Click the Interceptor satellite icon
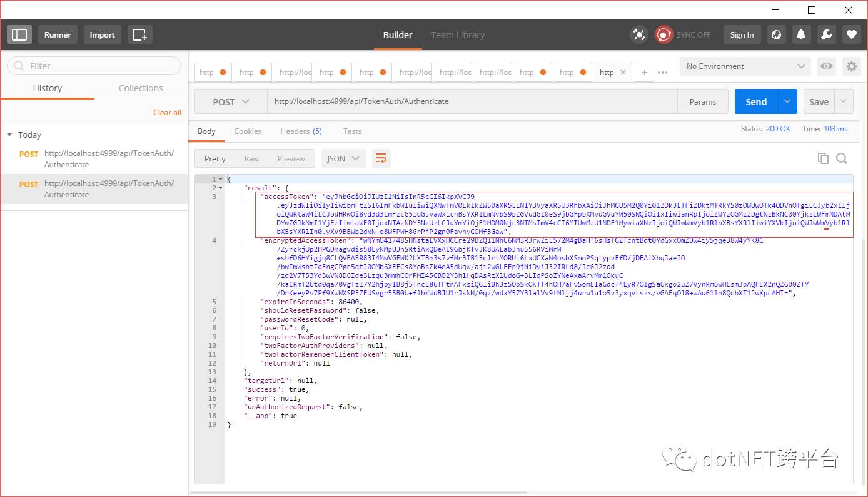The image size is (868, 497). tap(639, 34)
